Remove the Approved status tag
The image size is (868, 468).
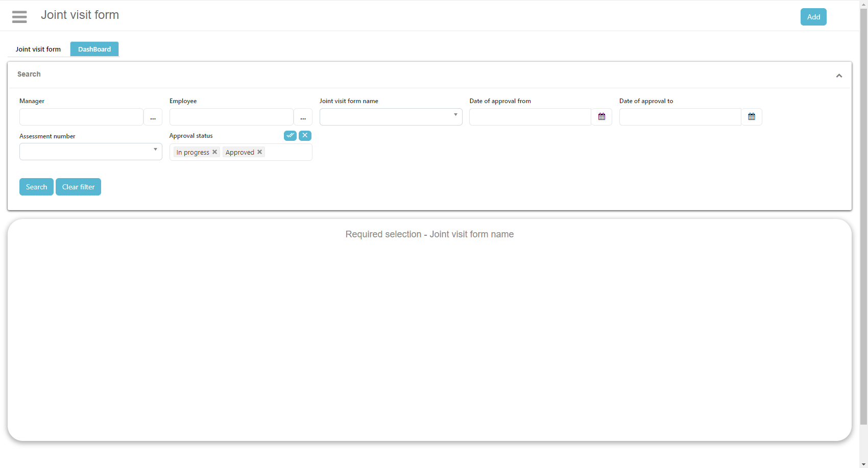[260, 152]
